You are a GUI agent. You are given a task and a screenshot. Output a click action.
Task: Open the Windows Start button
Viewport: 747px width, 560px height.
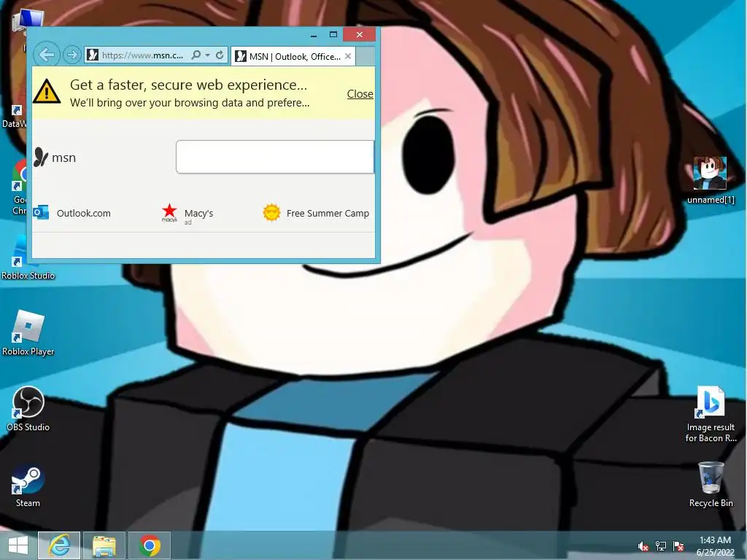click(x=18, y=545)
